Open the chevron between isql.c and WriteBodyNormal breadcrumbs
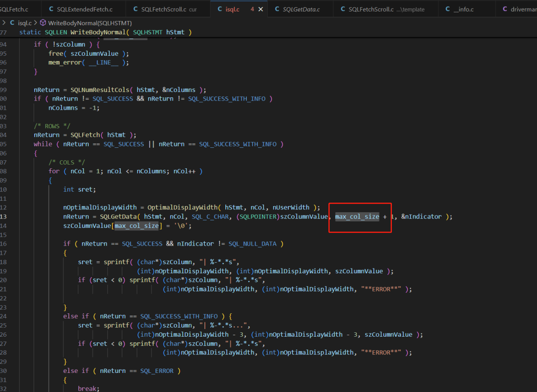 coord(35,22)
